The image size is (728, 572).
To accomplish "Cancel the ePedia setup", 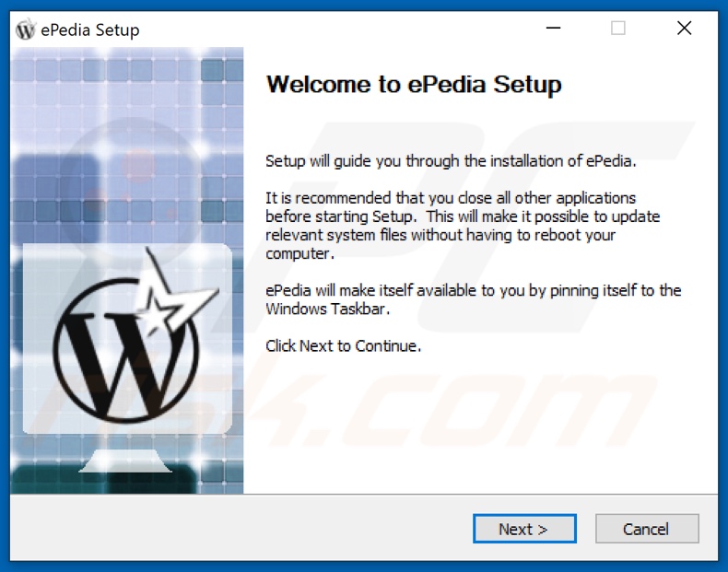I will tap(647, 529).
